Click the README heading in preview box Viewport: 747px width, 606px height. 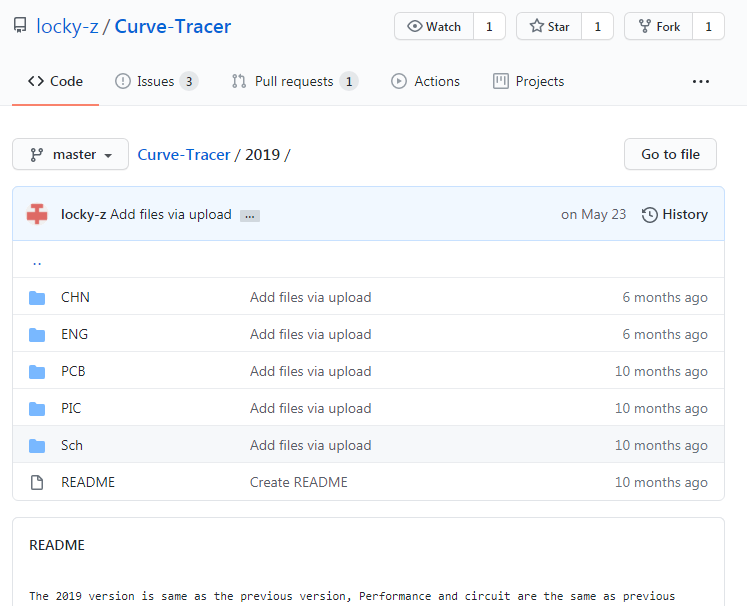tap(57, 545)
